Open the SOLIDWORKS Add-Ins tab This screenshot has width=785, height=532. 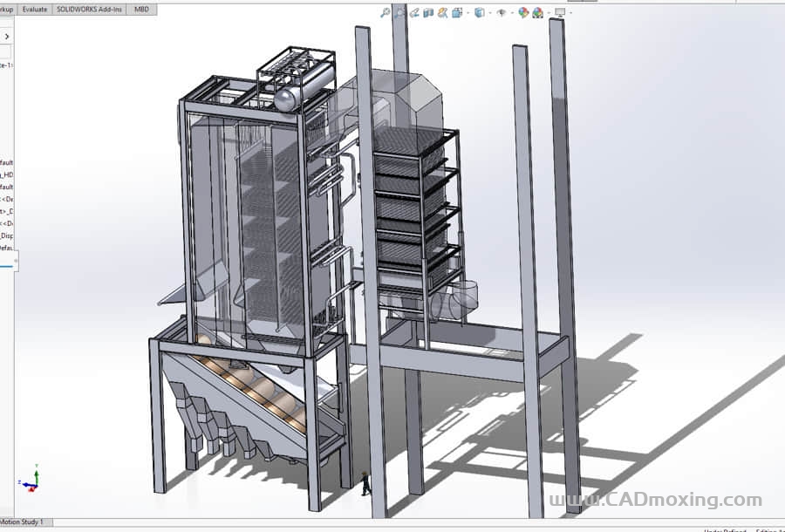(x=89, y=9)
